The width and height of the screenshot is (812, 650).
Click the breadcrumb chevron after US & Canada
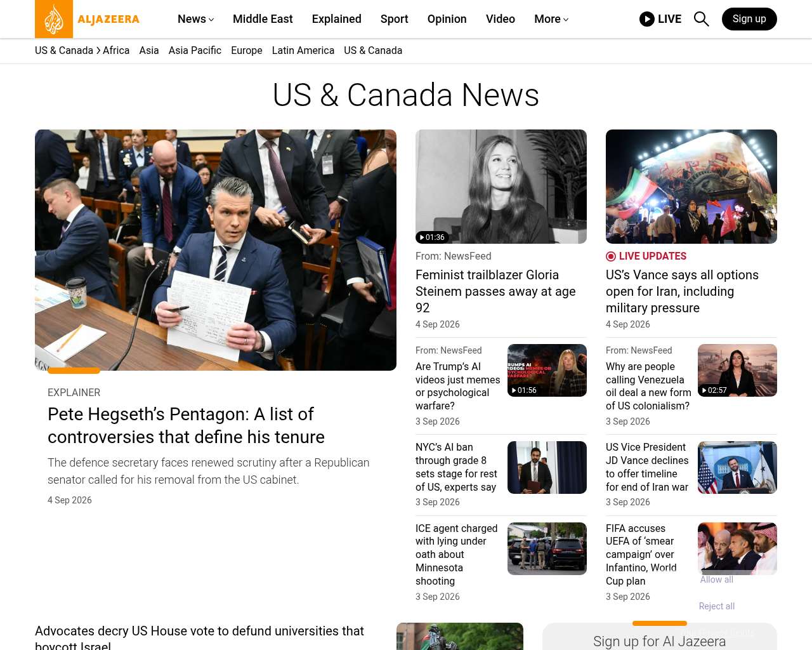(x=98, y=50)
